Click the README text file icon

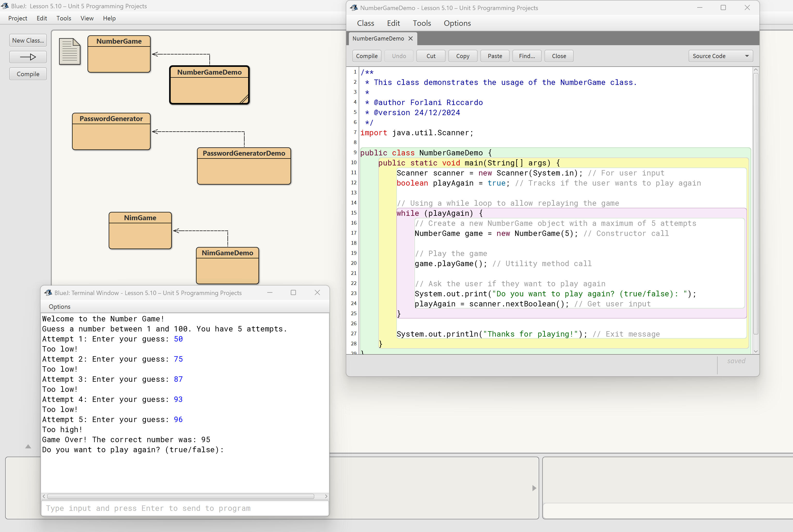point(69,52)
